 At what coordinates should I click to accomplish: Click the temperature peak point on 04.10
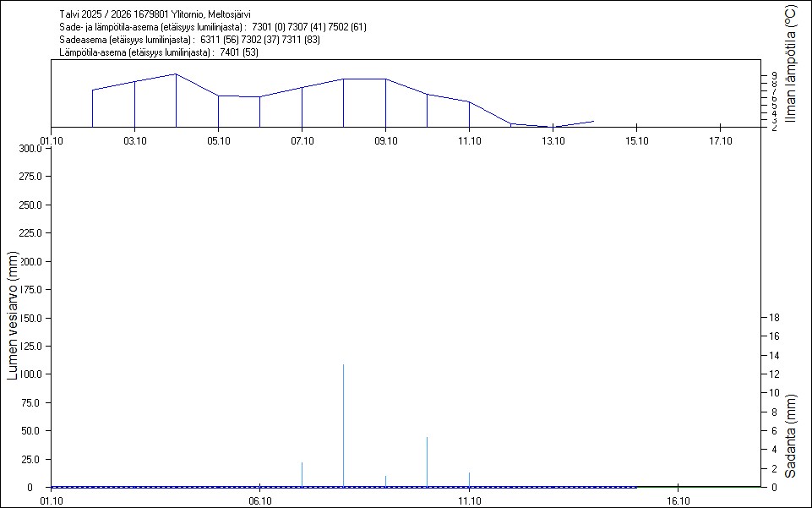[176, 74]
